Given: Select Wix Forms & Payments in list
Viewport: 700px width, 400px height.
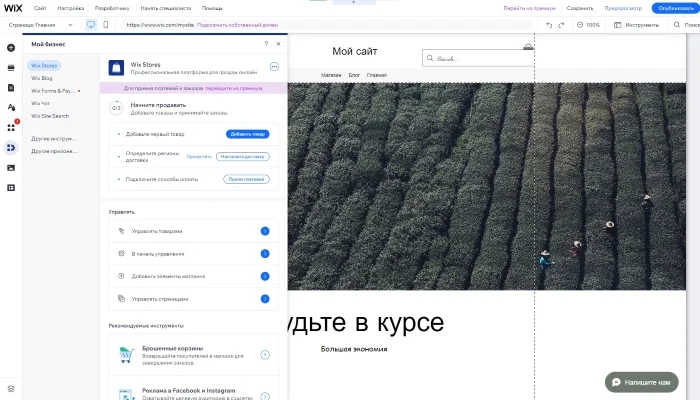Looking at the screenshot, I should (56, 91).
